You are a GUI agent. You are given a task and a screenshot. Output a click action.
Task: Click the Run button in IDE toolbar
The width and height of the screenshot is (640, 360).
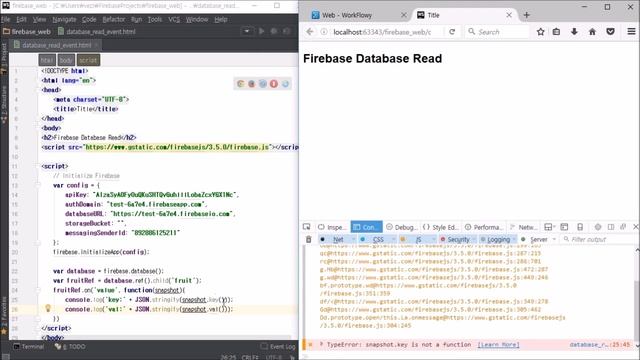[x=262, y=31]
